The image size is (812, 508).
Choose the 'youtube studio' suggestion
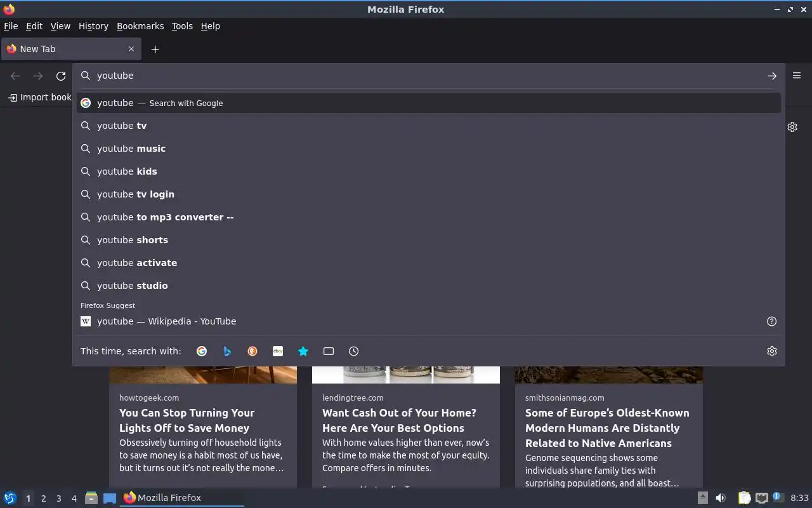coord(429,286)
